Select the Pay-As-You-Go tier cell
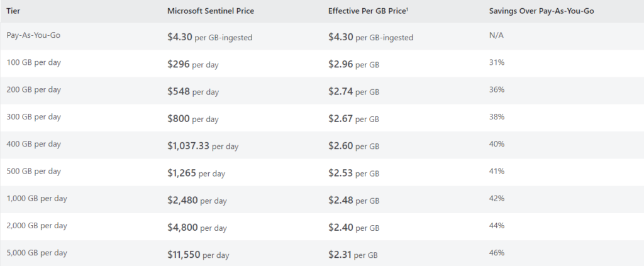Screen dimensions: 644x266 [33, 35]
